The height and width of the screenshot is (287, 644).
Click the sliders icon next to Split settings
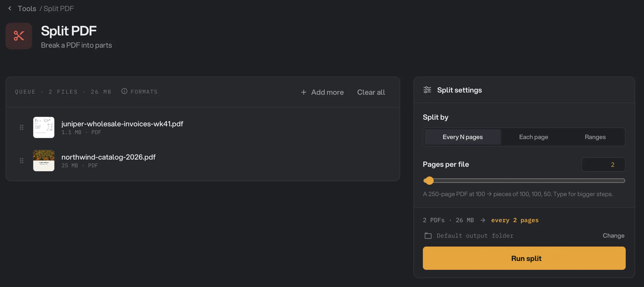coord(427,90)
